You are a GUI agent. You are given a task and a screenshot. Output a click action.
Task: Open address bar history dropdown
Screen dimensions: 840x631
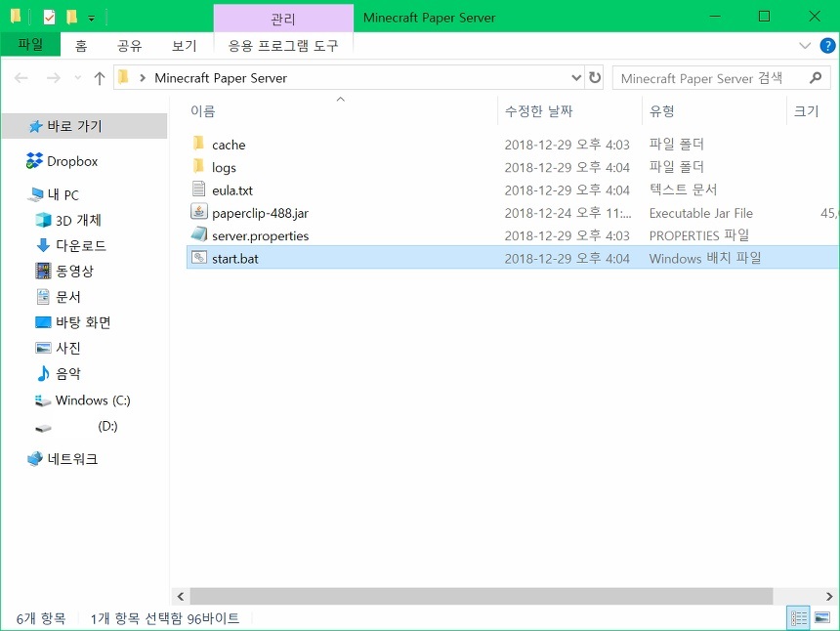576,78
